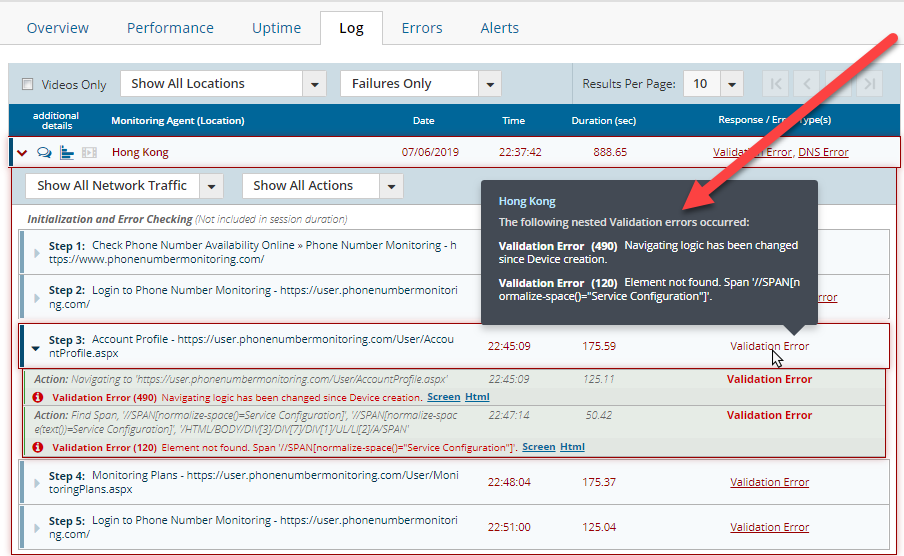
Task: Expand Step 4 Monitoring Plans
Action: pyautogui.click(x=38, y=483)
